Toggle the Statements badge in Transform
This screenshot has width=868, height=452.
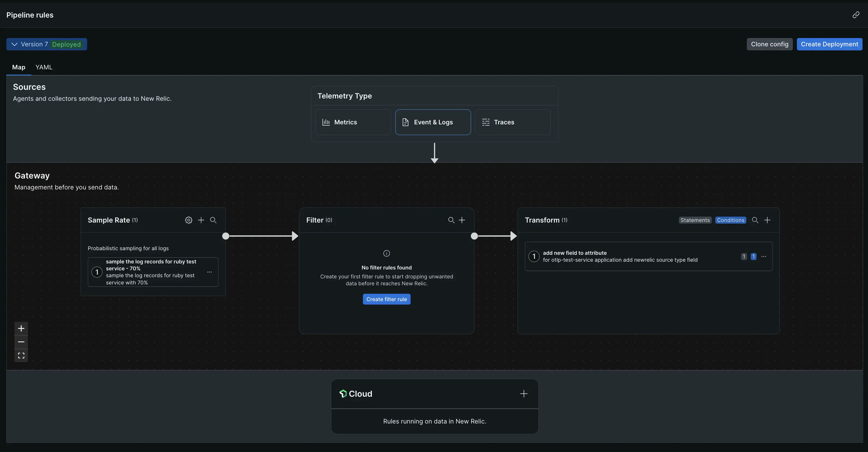695,220
